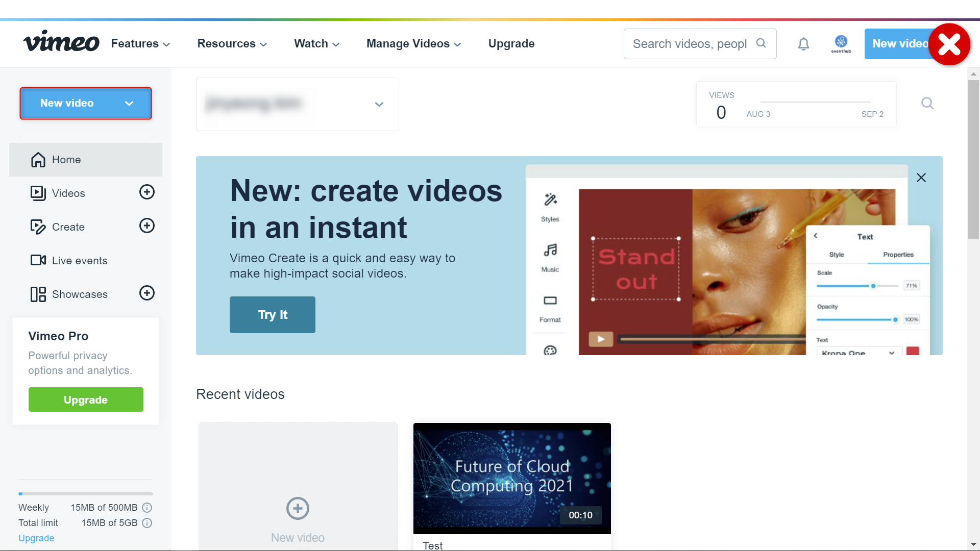Expand the blurred account name selector
This screenshot has width=980, height=551.
298,105
